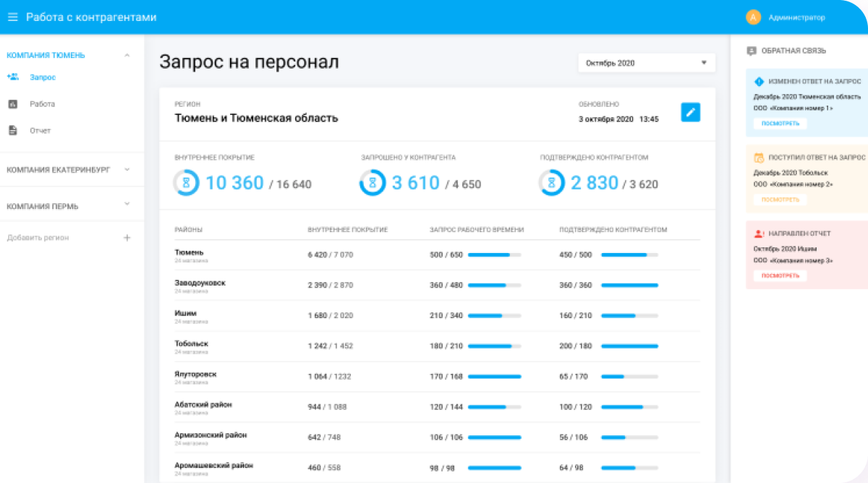
Task: Click the confirmed-by-contractor hourglass icon
Action: coord(551,183)
